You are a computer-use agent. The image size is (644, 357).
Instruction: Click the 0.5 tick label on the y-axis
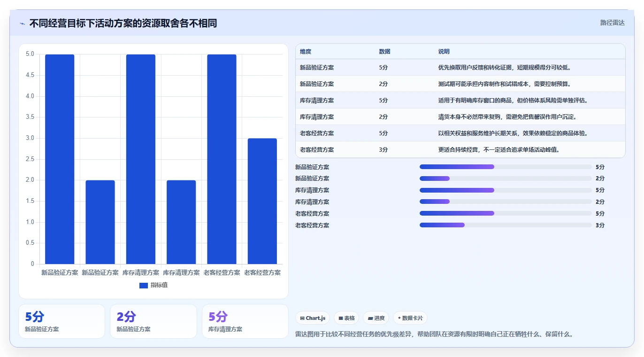(30, 243)
